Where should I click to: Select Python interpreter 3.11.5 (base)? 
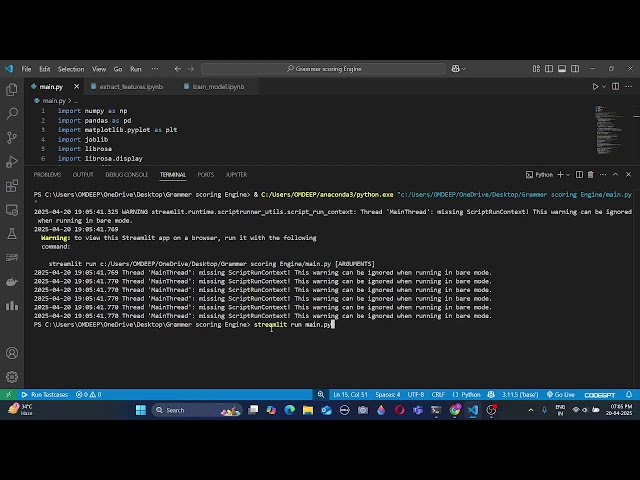tap(520, 395)
